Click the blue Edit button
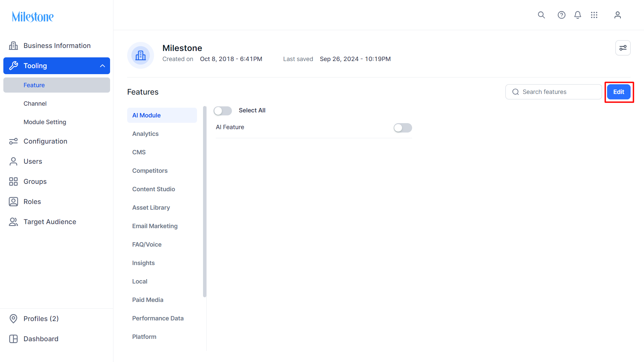Screen dimensions: 644x362 [x=619, y=92]
